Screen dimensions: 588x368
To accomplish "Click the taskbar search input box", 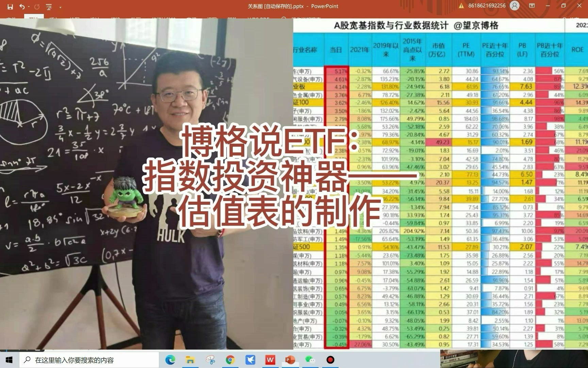I will click(89, 360).
